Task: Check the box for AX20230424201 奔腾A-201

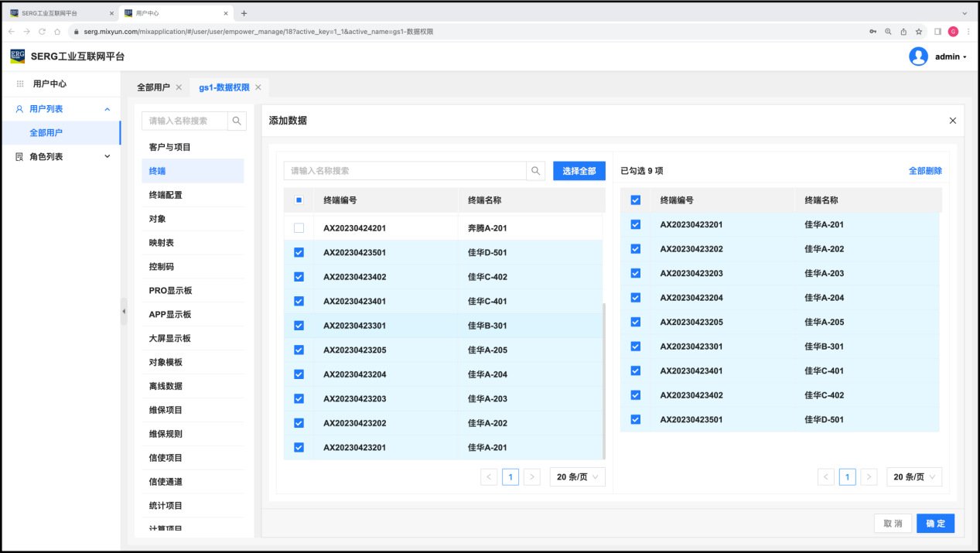Action: pos(299,228)
